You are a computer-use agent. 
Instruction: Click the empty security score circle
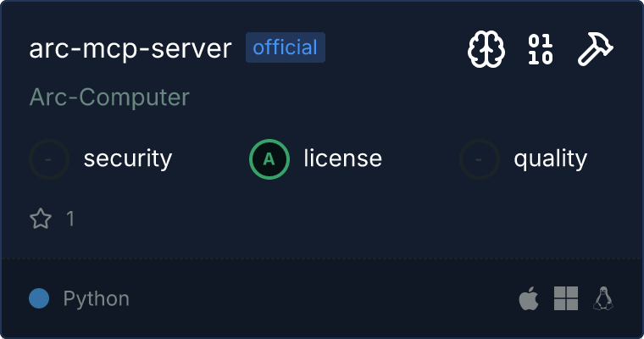tap(49, 159)
